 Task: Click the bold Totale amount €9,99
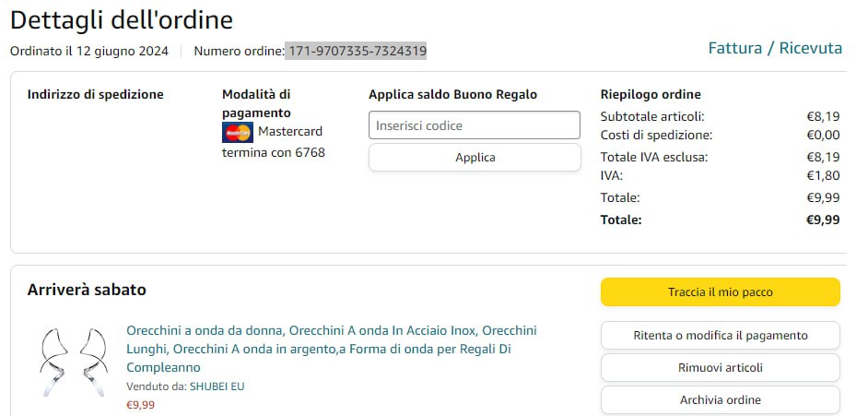point(823,220)
